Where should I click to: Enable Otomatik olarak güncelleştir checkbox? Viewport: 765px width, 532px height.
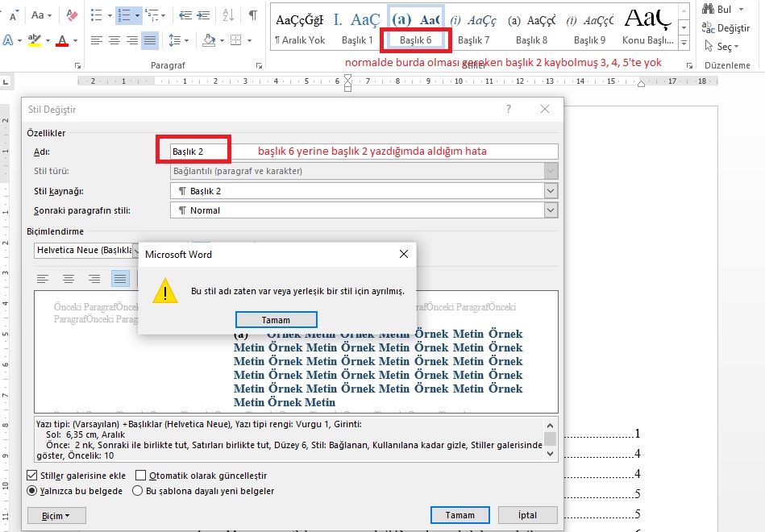[x=140, y=476]
